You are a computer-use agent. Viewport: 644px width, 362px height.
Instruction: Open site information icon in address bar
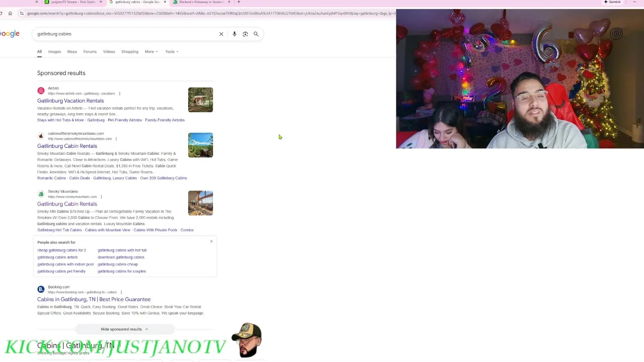point(22,13)
